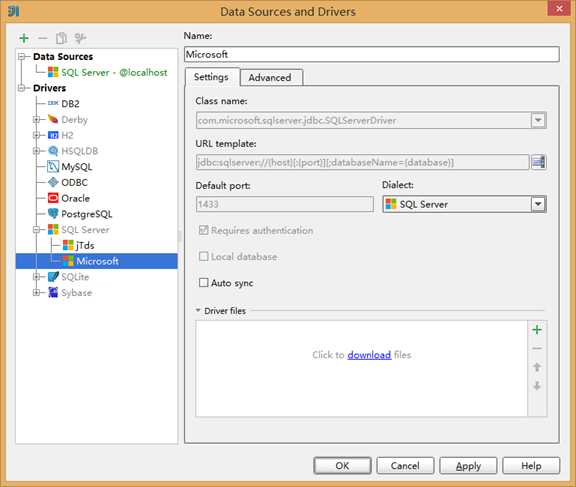Click the Remove minus icon in left toolbar
Image resolution: width=576 pixels, height=487 pixels.
click(43, 38)
